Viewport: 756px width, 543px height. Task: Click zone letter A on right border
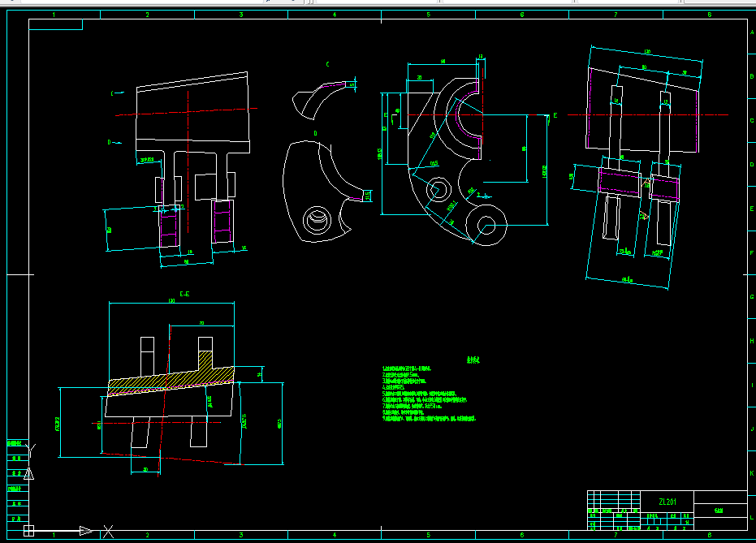752,32
